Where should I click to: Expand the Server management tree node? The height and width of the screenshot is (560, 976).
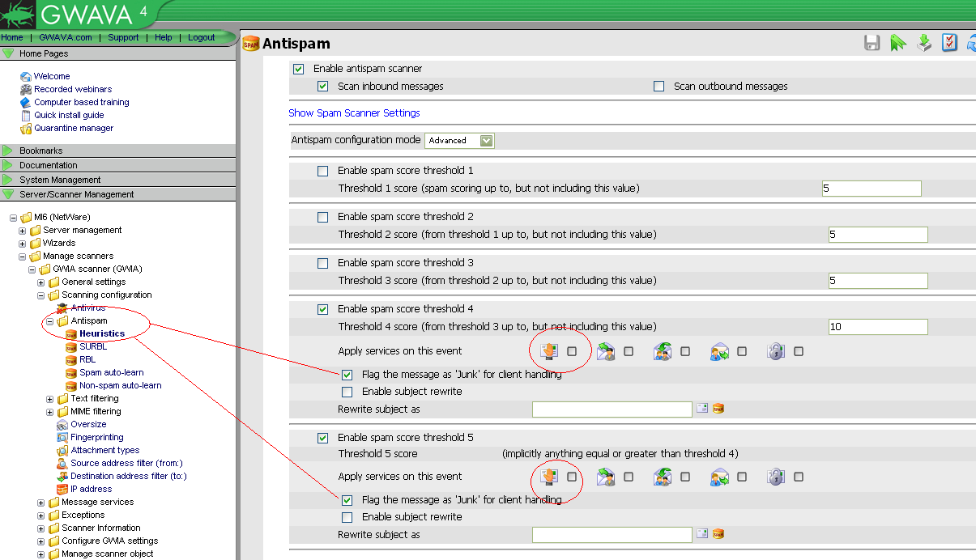pos(23,231)
